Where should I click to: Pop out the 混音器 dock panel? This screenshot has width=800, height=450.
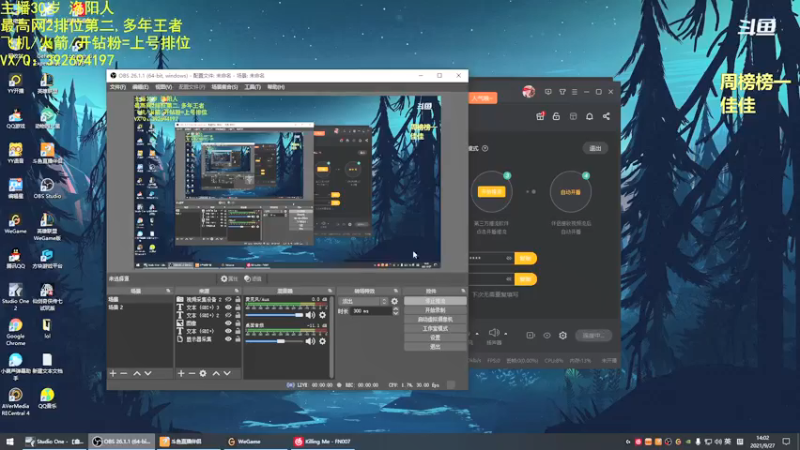point(330,291)
